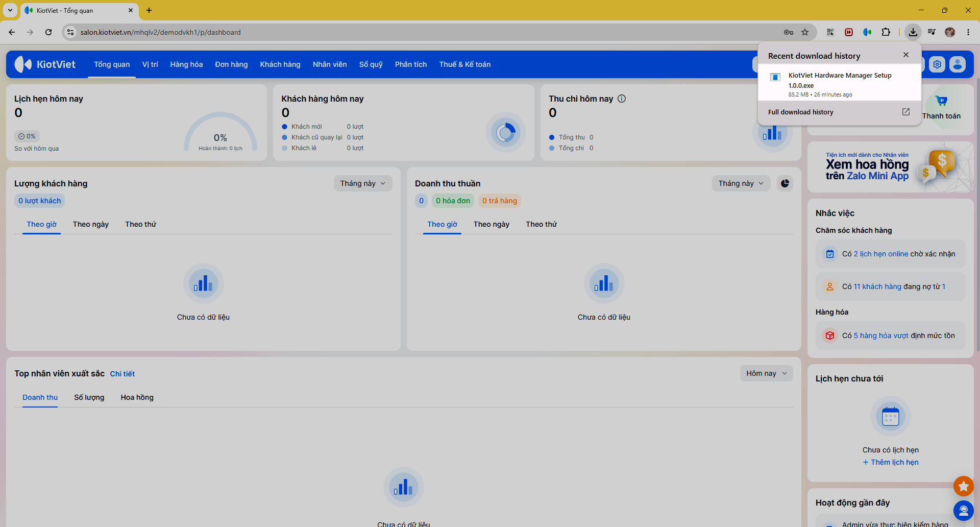Expand Tháng này dropdown in Doanh thu thuần
The height and width of the screenshot is (527, 980).
tap(741, 183)
